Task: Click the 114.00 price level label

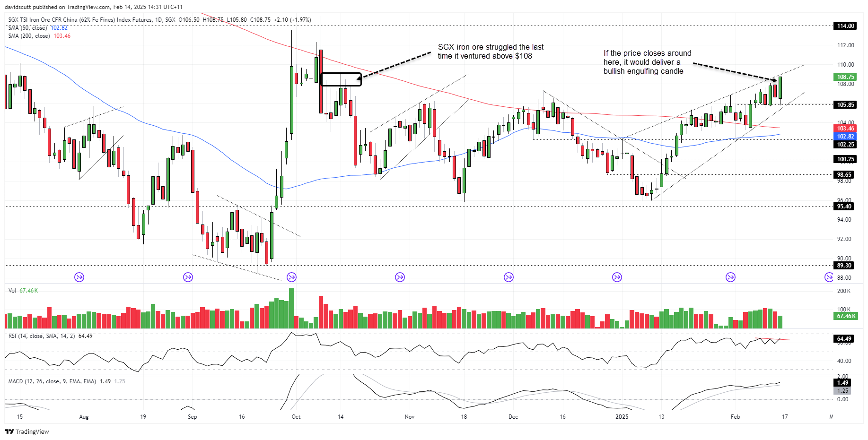Action: point(845,26)
